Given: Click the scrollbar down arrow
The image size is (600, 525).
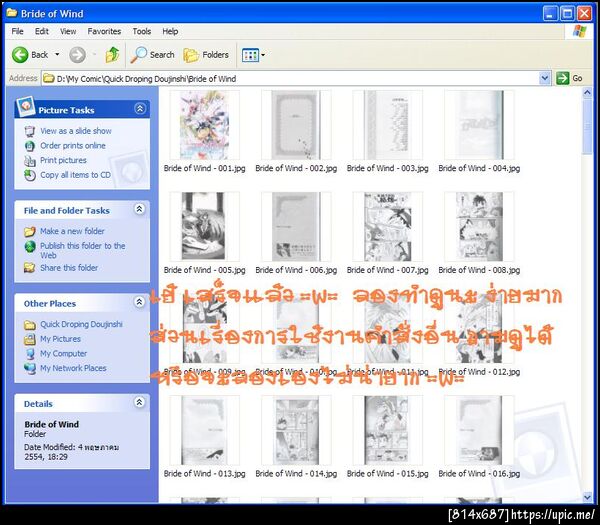Looking at the screenshot, I should (587, 497).
